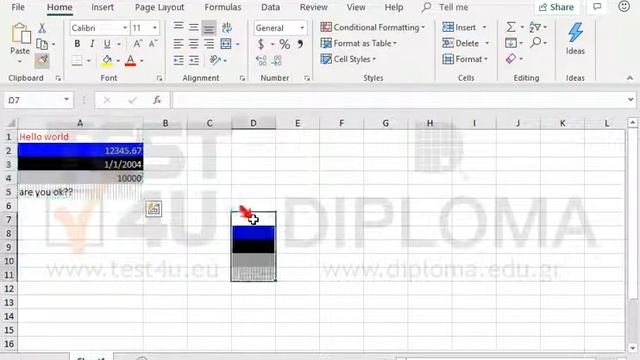Activate the Format Painter brush
This screenshot has height=360, width=640.
point(42,60)
